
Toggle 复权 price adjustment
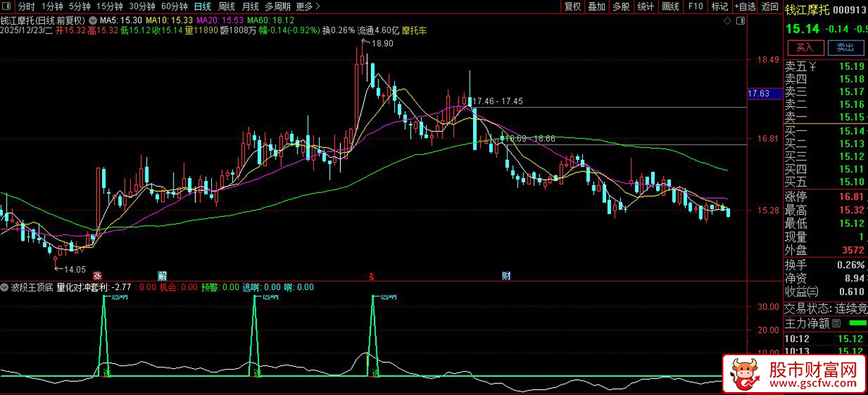tap(572, 7)
